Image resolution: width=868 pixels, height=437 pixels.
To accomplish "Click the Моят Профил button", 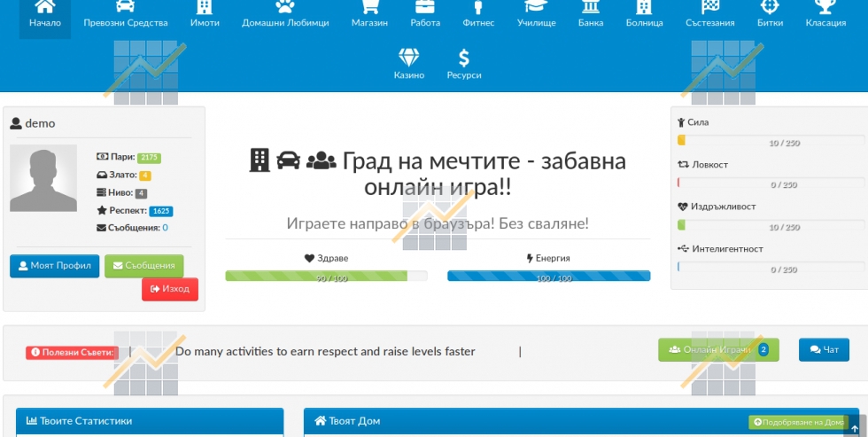I will [x=54, y=266].
